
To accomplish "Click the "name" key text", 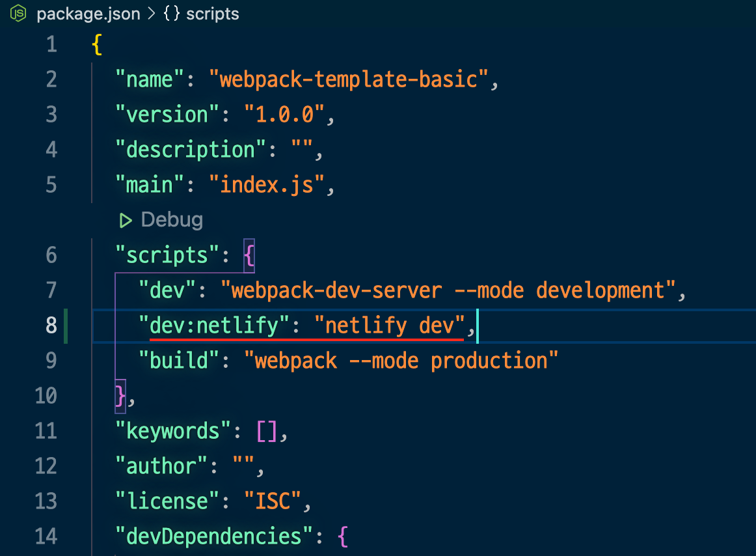I will [x=150, y=79].
